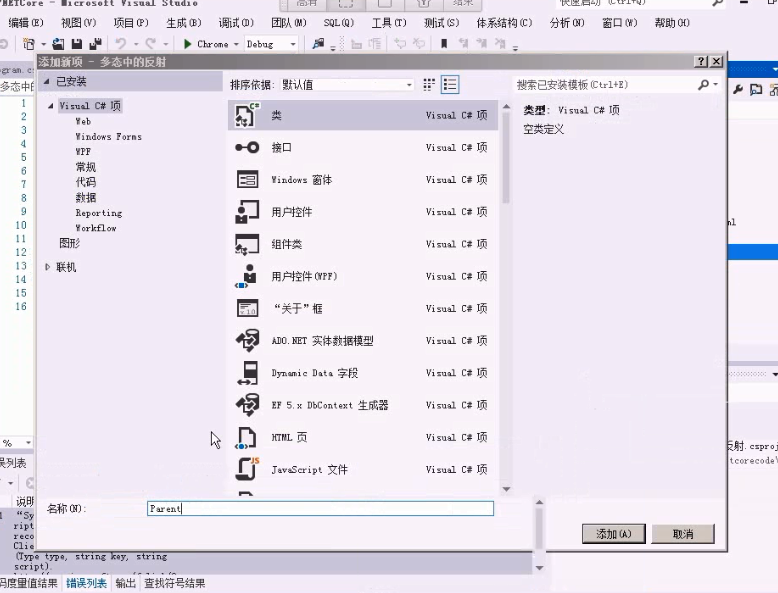Click the Save All toolbar icon
Image resolution: width=778 pixels, height=593 pixels.
(95, 44)
